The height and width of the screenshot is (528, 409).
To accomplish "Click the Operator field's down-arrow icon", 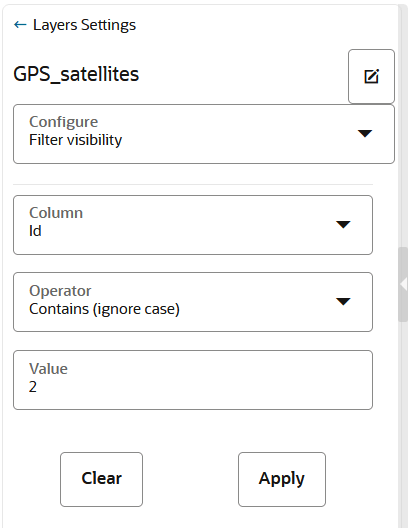I will [343, 301].
